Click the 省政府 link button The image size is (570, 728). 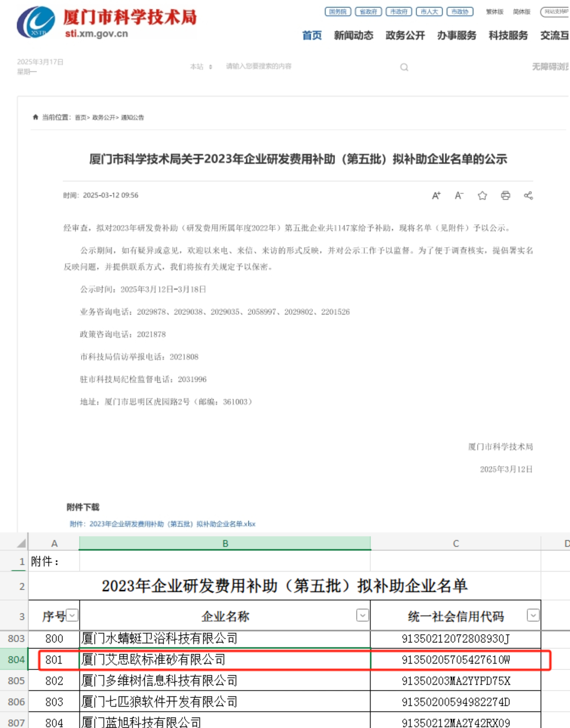coord(368,12)
